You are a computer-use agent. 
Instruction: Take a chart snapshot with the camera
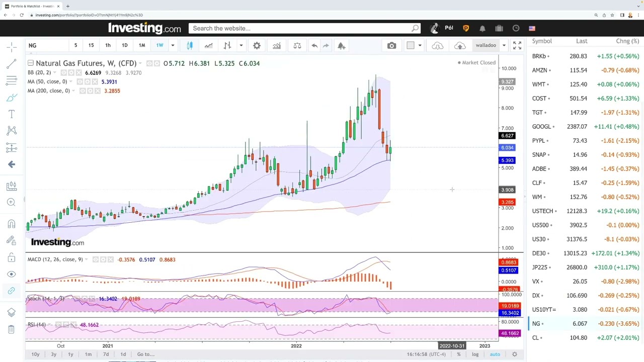click(x=392, y=46)
